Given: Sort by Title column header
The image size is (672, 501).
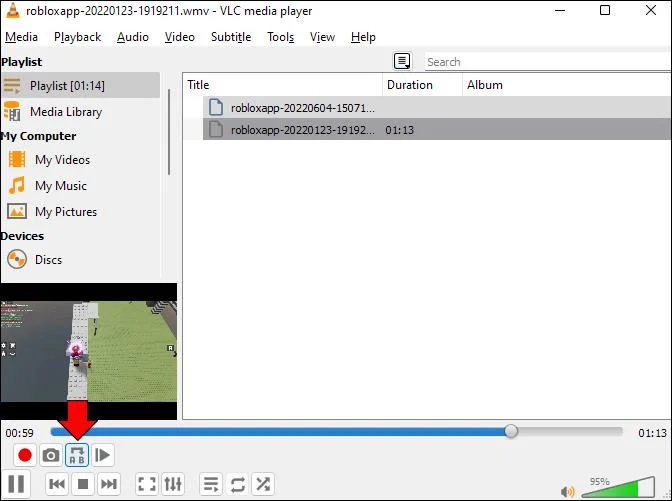Looking at the screenshot, I should pos(283,84).
